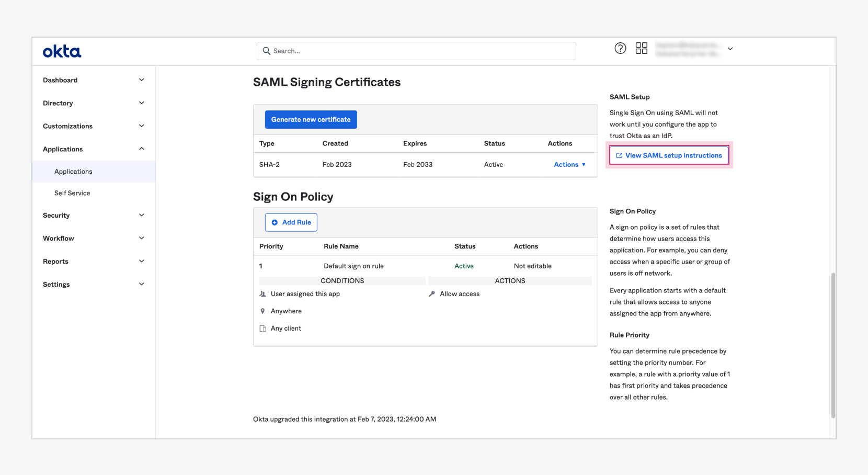
Task: Click the SAML Setup help heading
Action: 630,97
